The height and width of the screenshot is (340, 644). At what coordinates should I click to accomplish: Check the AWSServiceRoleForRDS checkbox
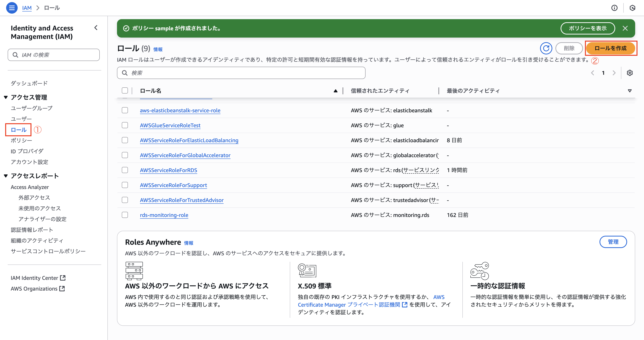(125, 170)
